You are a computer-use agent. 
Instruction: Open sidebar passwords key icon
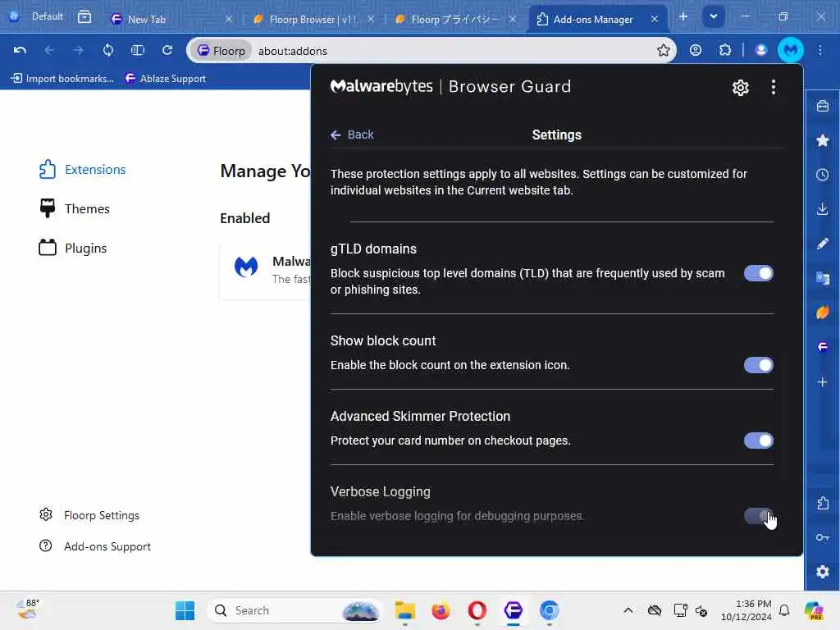822,537
